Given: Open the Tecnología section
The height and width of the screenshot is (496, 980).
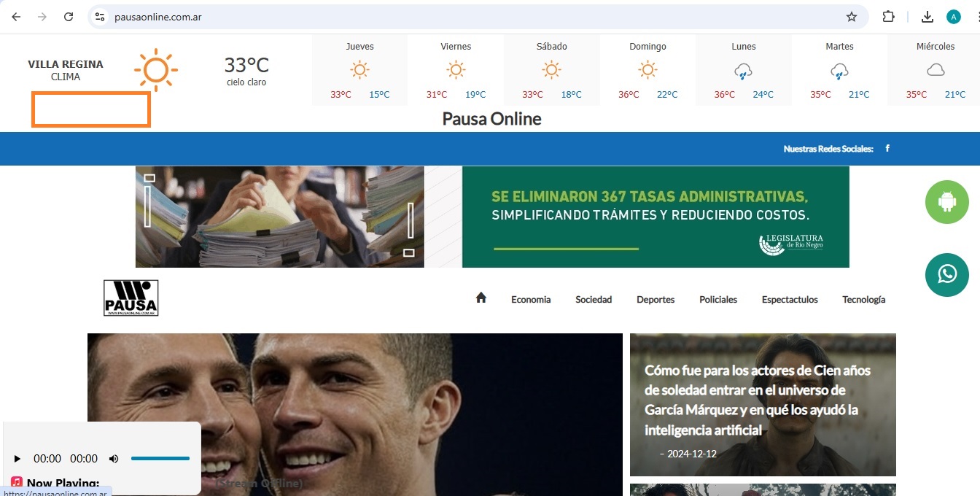Looking at the screenshot, I should click(x=863, y=300).
